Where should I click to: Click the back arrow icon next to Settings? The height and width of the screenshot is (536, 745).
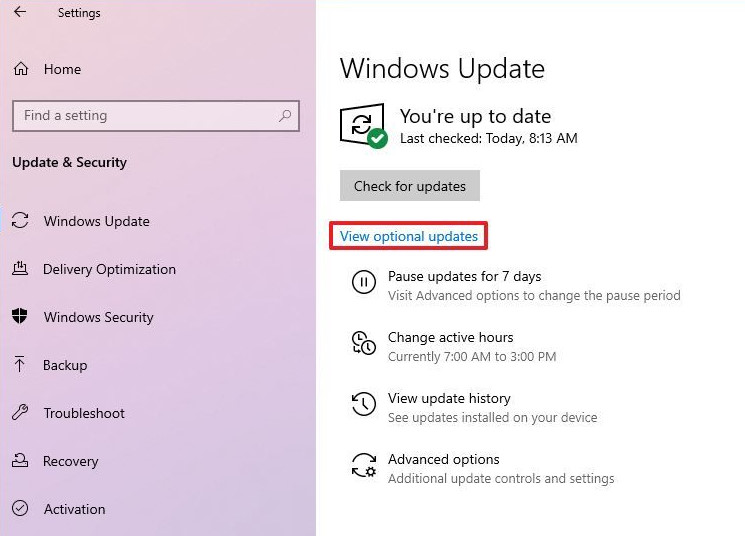pyautogui.click(x=20, y=12)
